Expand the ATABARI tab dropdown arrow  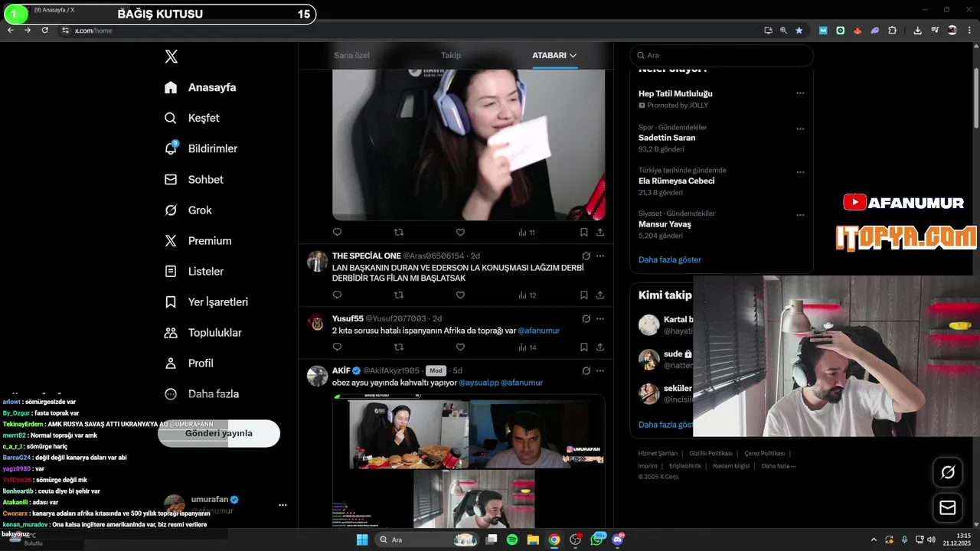(573, 55)
